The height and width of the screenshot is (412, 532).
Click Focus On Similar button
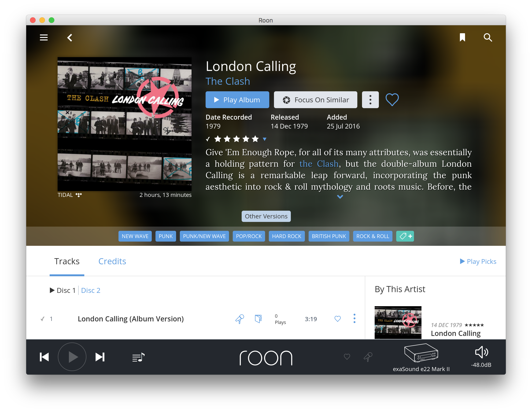315,99
